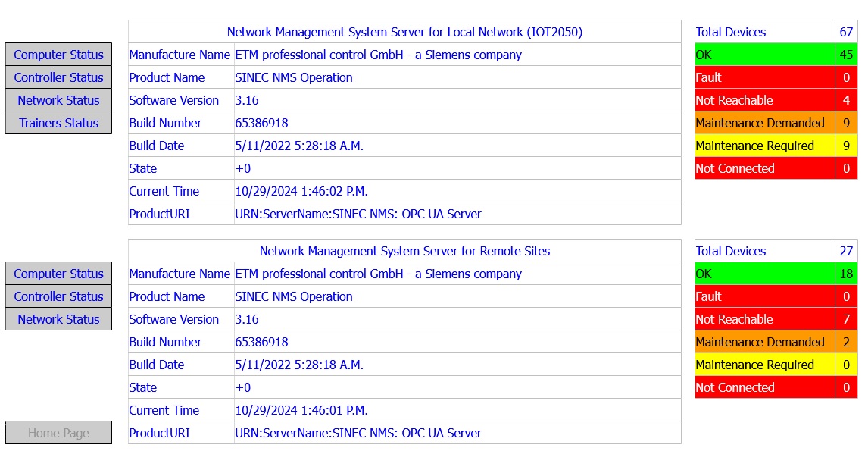
Task: Click the Maintenance Required count 9
Action: (x=846, y=146)
